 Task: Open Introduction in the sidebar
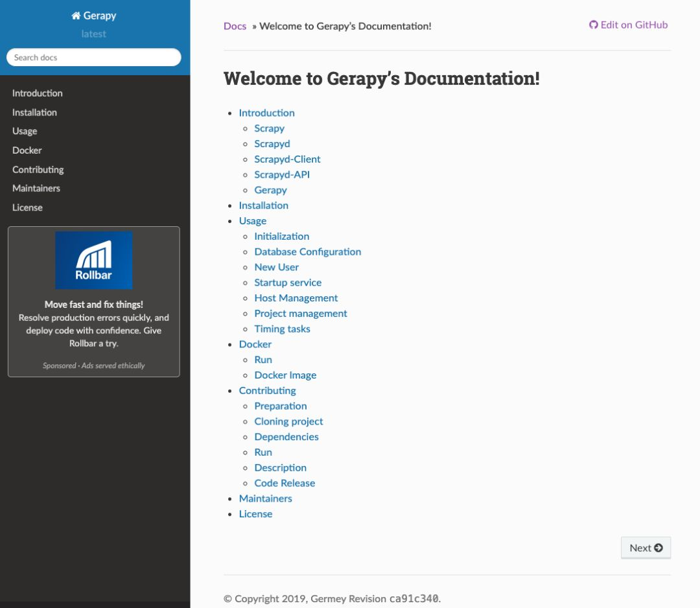tap(38, 93)
